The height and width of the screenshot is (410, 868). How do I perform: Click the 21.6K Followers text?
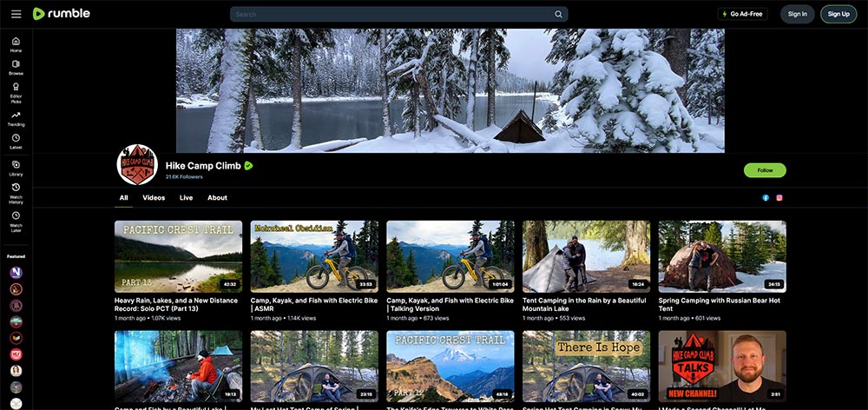[x=184, y=176]
